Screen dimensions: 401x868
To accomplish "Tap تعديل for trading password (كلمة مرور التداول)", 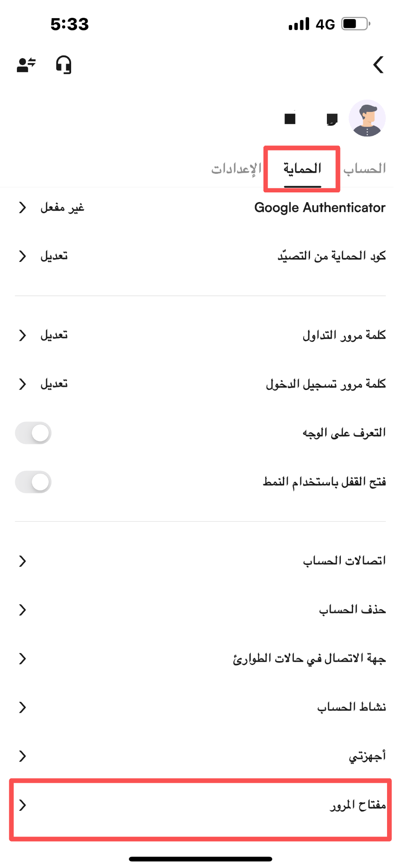I will (x=54, y=335).
